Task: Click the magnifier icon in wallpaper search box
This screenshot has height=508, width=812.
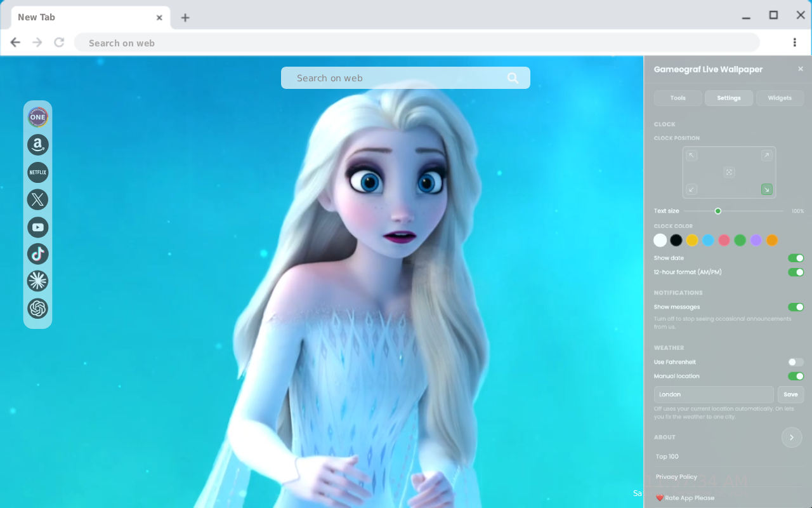Action: coord(513,78)
